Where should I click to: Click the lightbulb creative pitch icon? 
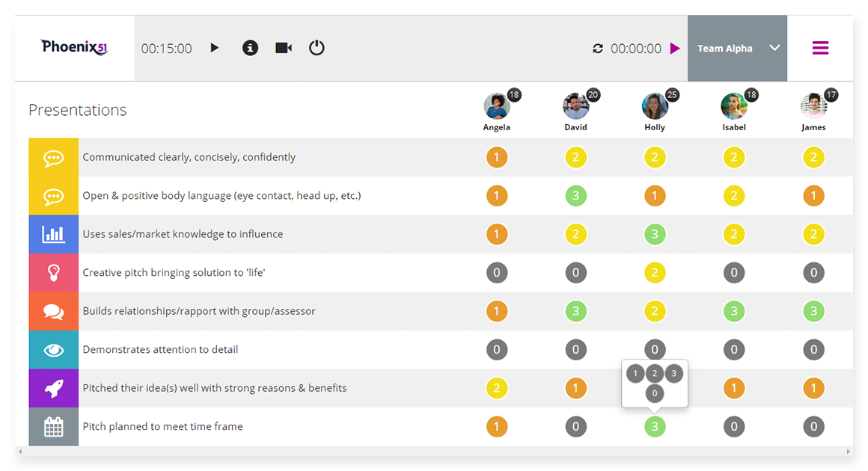[x=54, y=273]
